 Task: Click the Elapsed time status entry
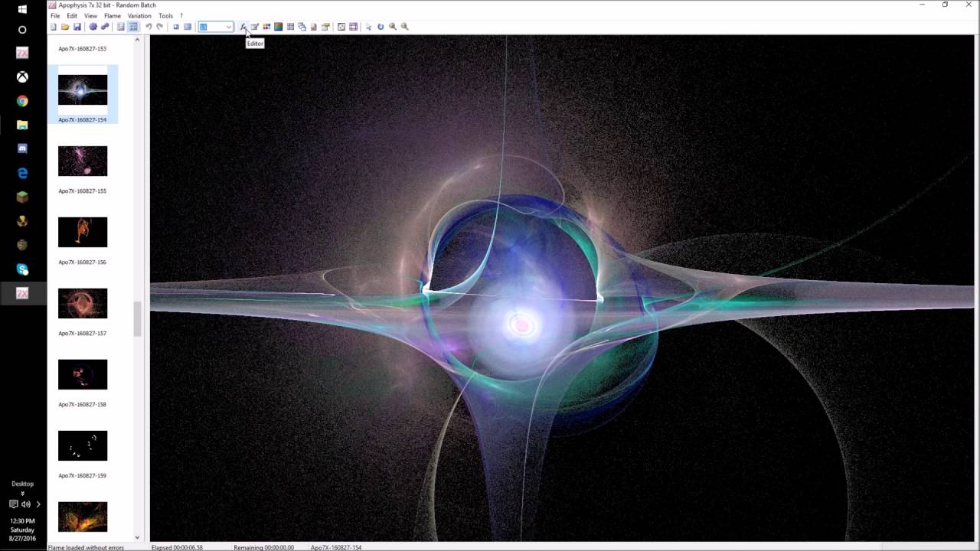(x=177, y=547)
